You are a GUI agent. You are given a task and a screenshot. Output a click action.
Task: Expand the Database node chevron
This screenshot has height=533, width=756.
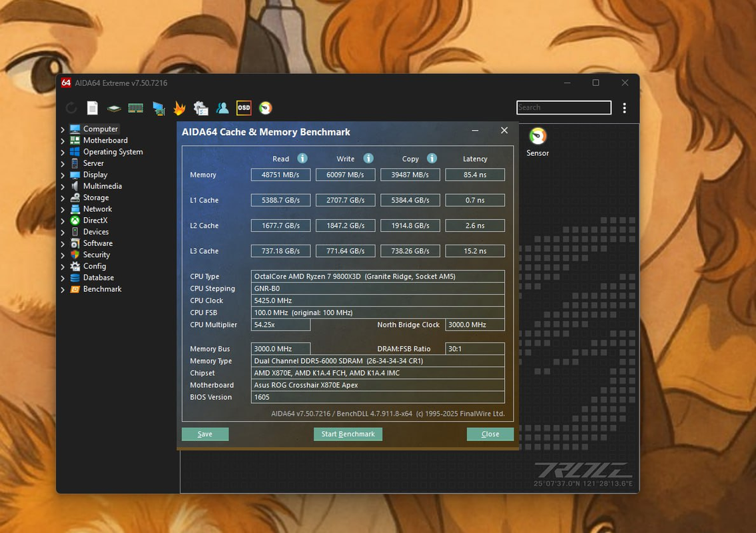(63, 278)
